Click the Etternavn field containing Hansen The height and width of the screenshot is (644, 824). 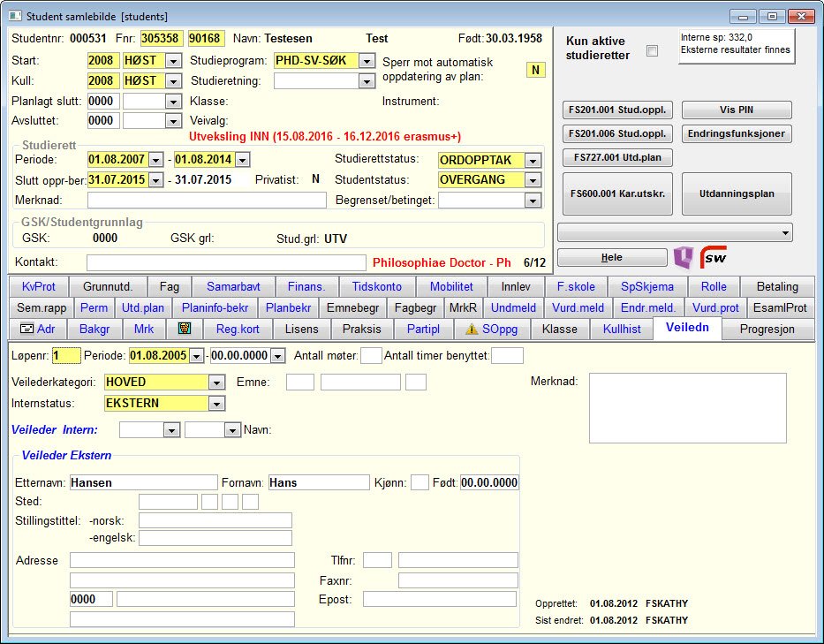click(143, 482)
